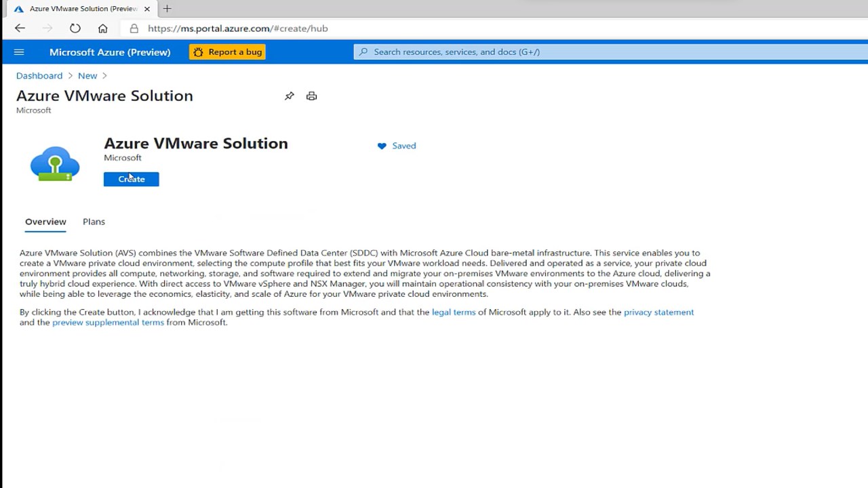
Task: Click the search magnifier icon
Action: (x=363, y=52)
